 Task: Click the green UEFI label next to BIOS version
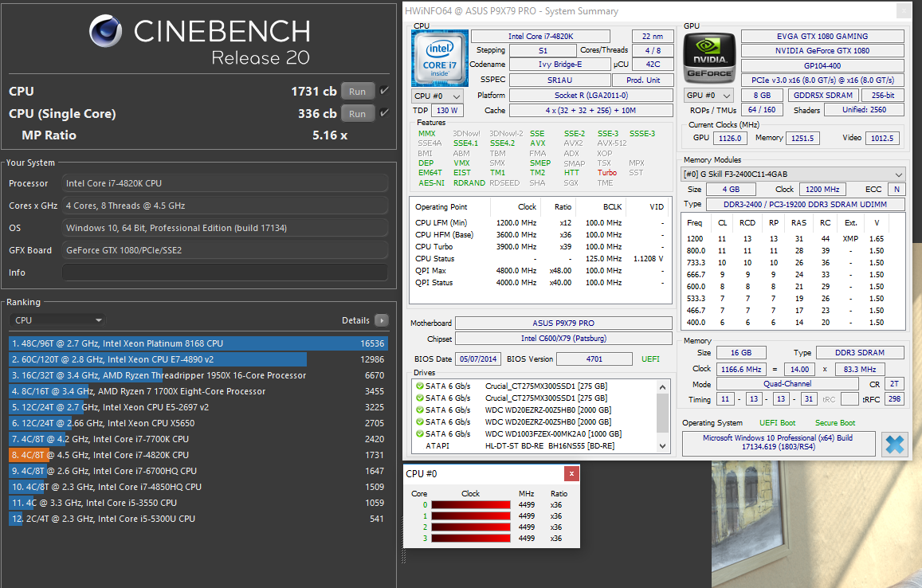pyautogui.click(x=649, y=359)
